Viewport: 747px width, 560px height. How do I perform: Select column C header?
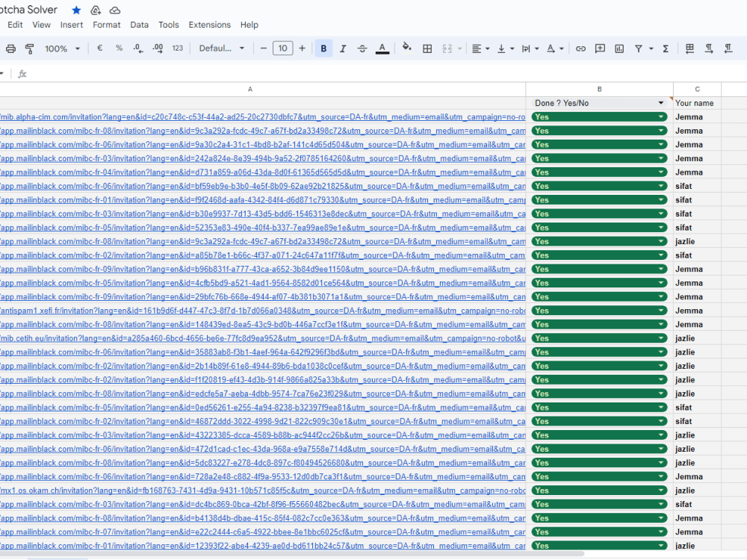(697, 89)
